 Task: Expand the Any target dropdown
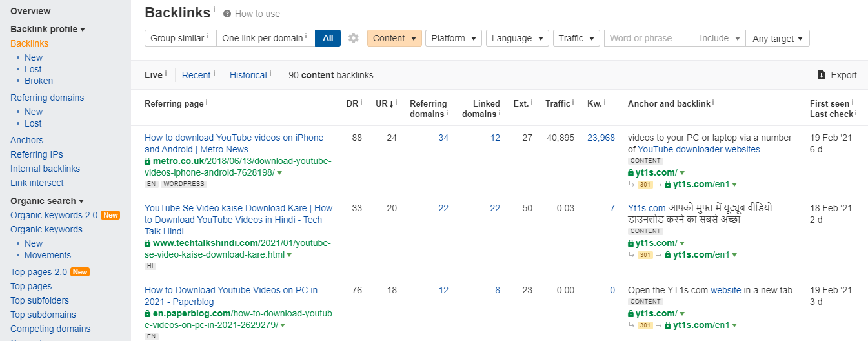778,39
